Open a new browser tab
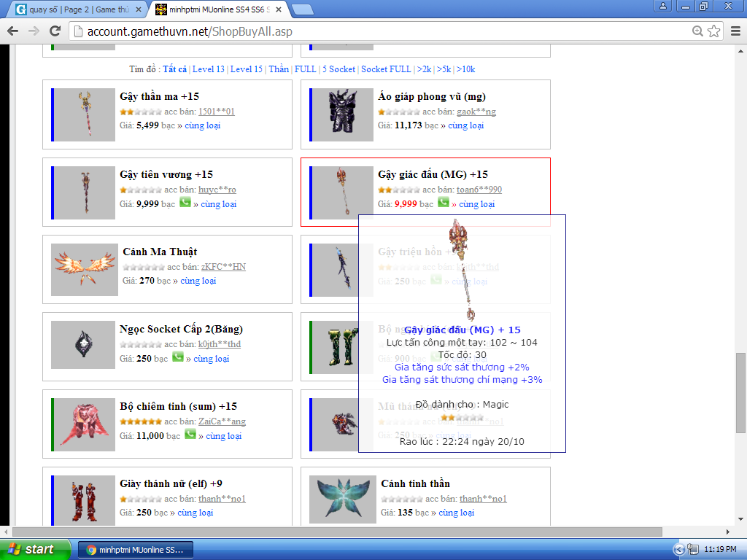747x560 pixels. click(x=302, y=9)
